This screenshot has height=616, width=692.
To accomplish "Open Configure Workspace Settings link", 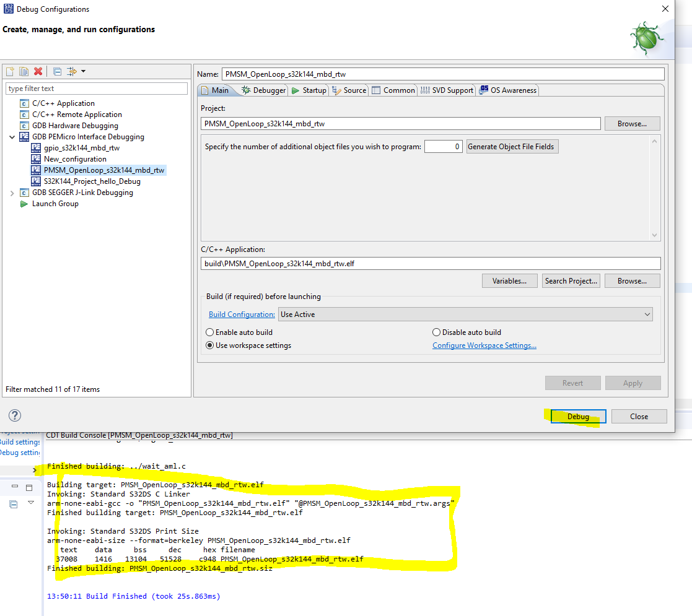I will point(484,345).
